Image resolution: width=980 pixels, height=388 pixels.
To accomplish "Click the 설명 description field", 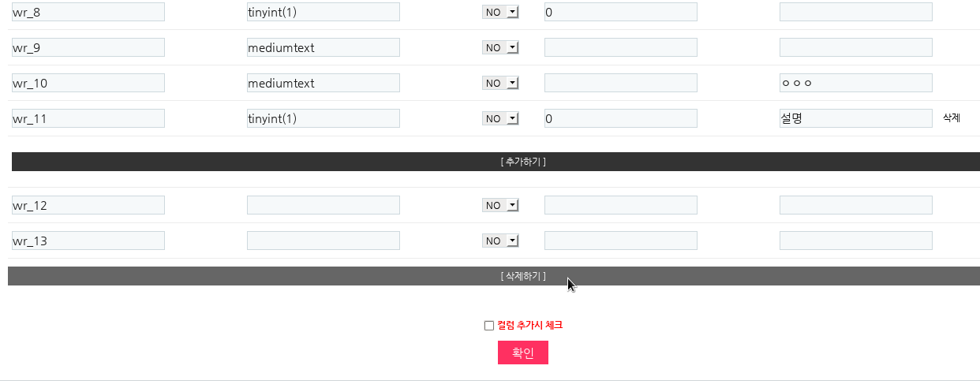I will click(855, 118).
